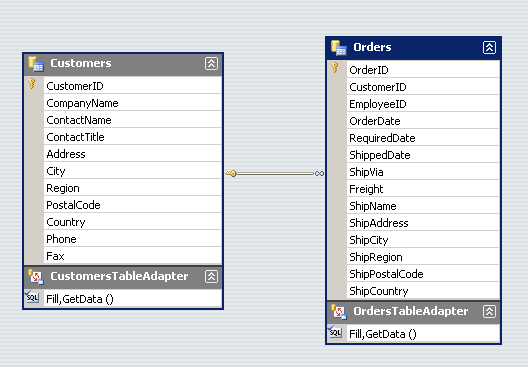Select the Region column in Customers

(133, 188)
